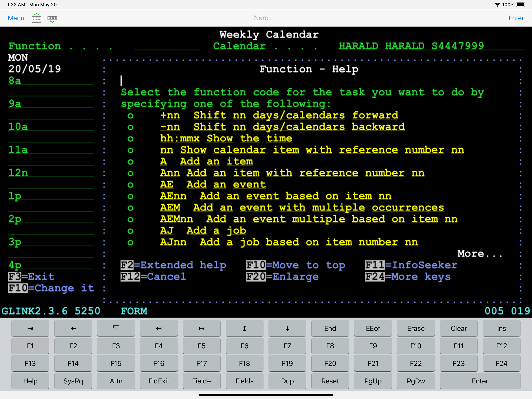Screen dimensions: 532x399
Task: Tap the cursor up arrow key
Action: tap(244, 328)
